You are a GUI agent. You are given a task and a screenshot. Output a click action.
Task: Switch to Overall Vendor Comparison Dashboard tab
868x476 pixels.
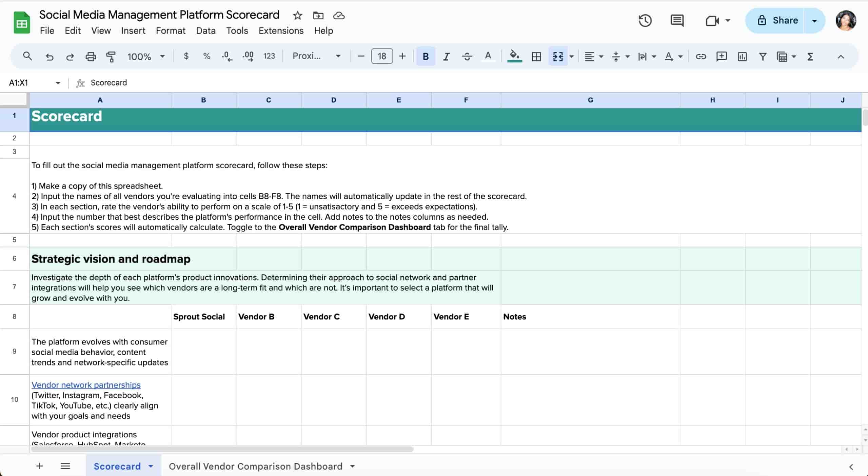[255, 467]
